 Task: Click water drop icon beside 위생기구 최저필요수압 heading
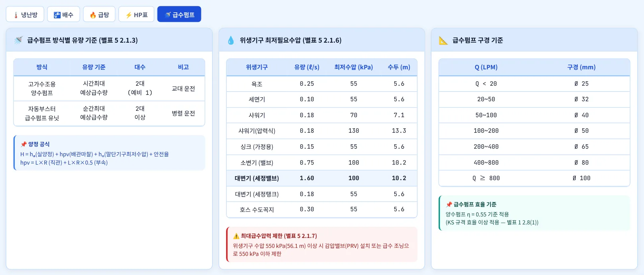pos(230,40)
